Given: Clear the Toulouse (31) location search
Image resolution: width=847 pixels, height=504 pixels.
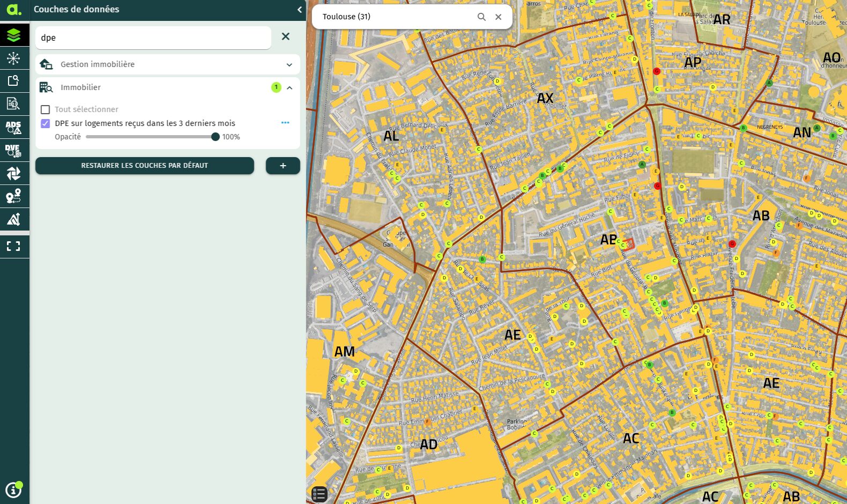Looking at the screenshot, I should 498,17.
